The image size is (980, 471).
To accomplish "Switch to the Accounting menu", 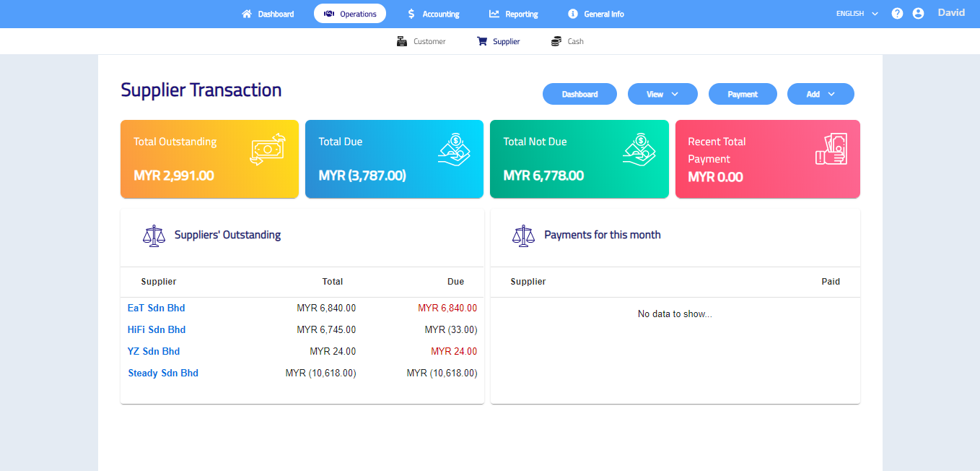I will (x=433, y=14).
